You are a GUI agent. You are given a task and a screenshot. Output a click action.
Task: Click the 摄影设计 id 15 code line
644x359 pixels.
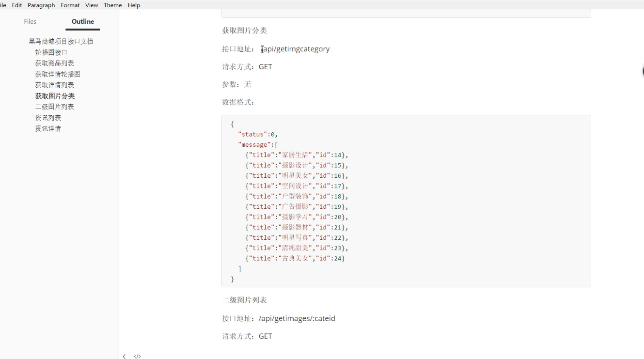297,165
